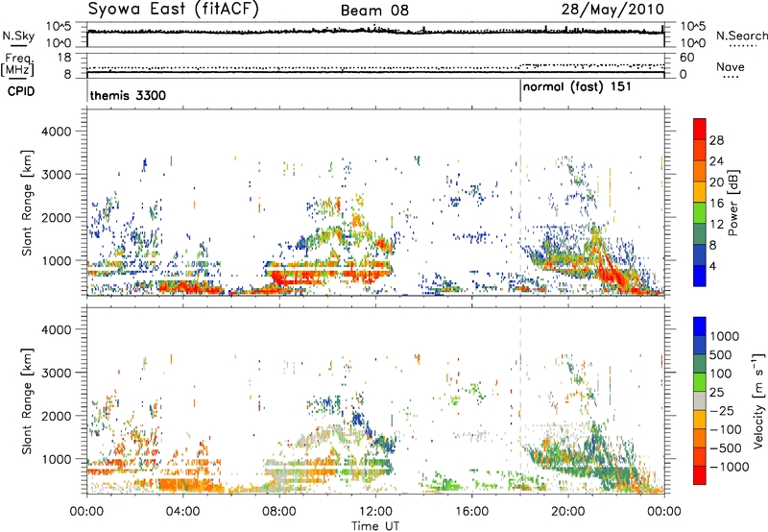Click the Velocity color bar value '-100'
The height and width of the screenshot is (532, 768).
[x=726, y=429]
